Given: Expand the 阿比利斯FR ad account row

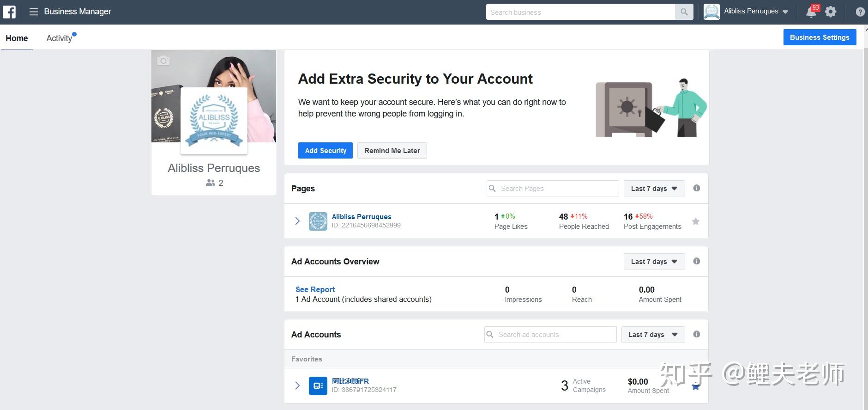Looking at the screenshot, I should click(x=297, y=386).
